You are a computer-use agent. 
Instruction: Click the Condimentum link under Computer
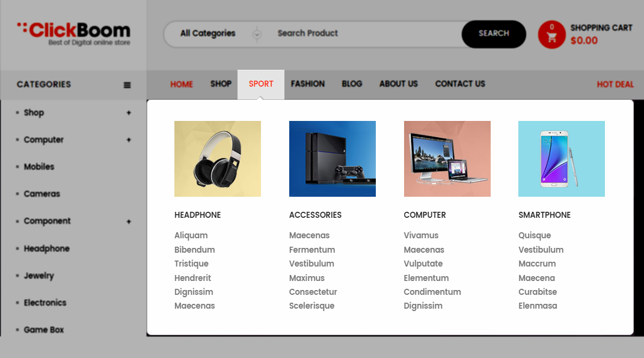tap(432, 292)
